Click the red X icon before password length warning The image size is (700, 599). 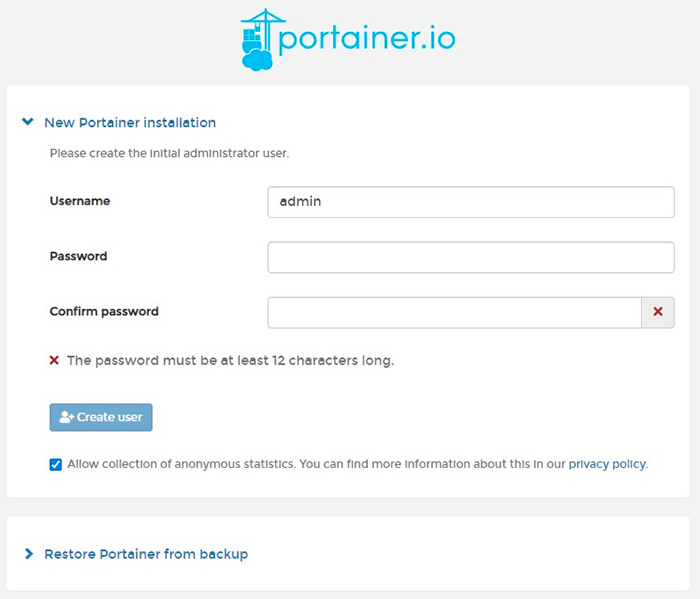(54, 360)
